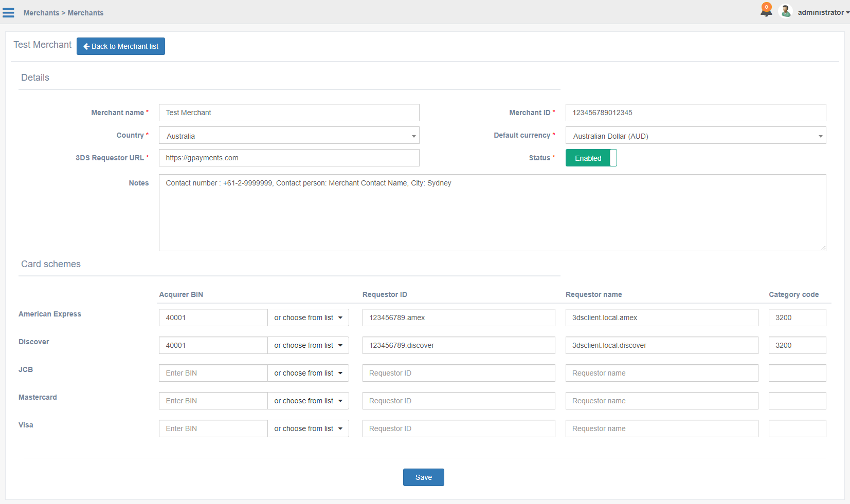
Task: Open American Express 'or choose from list' dropdown
Action: (308, 318)
